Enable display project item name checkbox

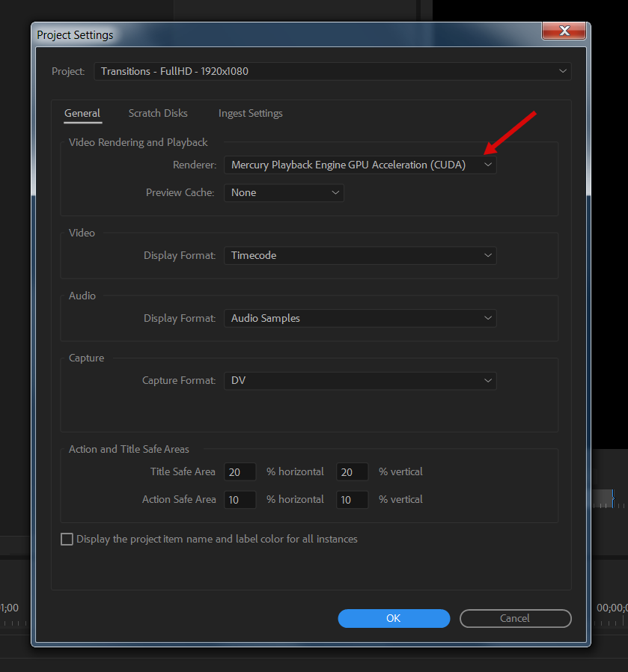coord(67,540)
